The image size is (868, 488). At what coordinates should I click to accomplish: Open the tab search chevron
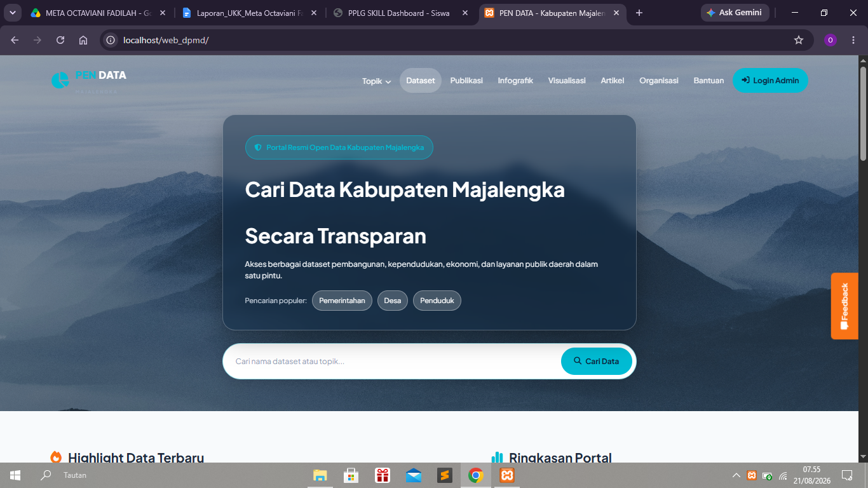point(13,13)
